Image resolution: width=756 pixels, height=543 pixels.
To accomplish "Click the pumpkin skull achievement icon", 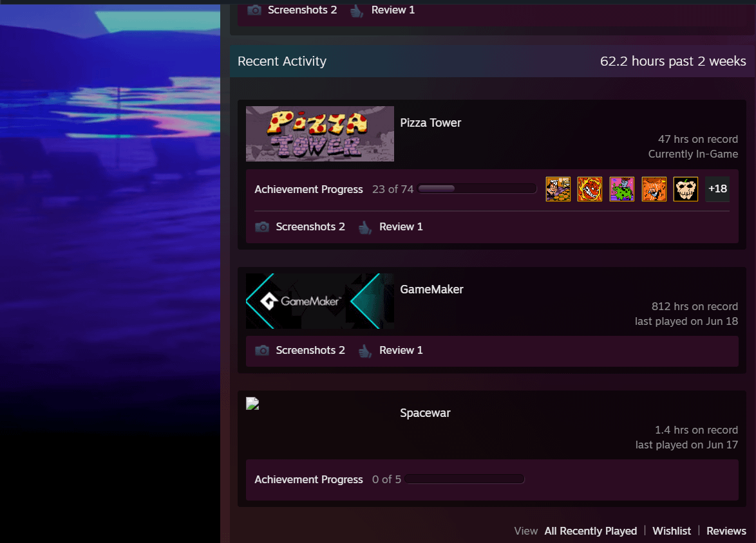I will click(x=686, y=189).
